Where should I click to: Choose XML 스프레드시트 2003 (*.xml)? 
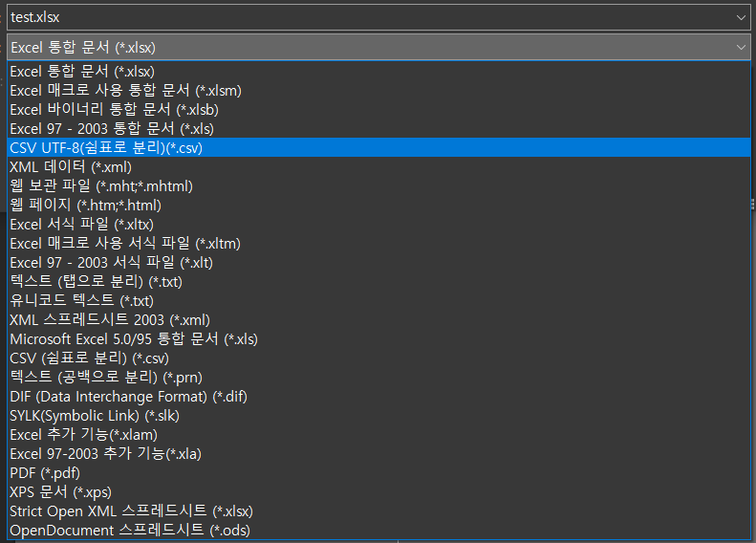coord(379,319)
